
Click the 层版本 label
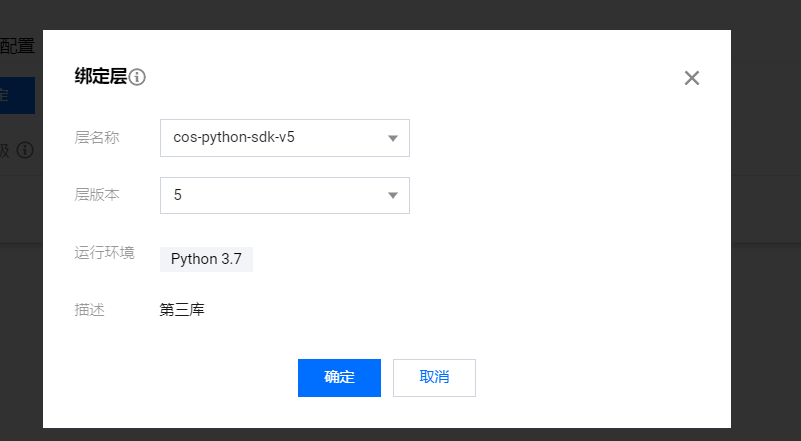(x=97, y=195)
